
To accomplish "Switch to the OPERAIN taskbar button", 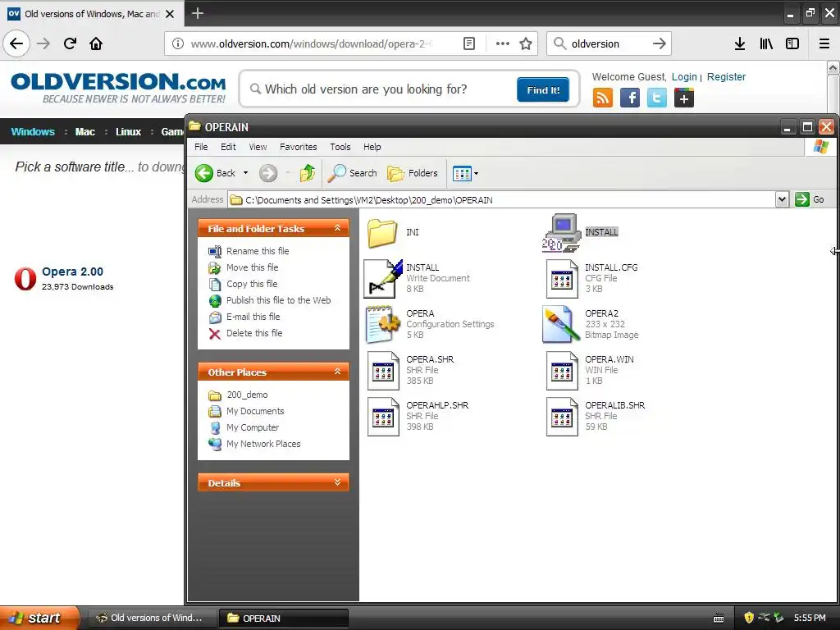I will (x=284, y=619).
